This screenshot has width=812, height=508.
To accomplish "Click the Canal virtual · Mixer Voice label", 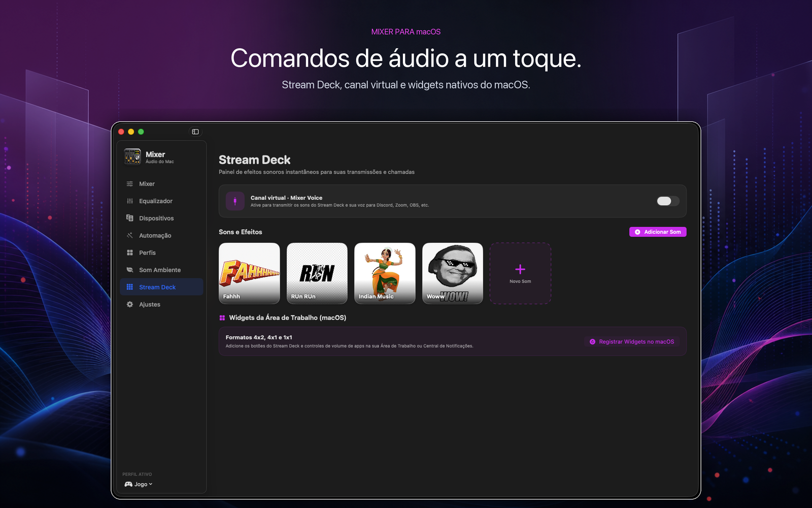I will click(x=286, y=198).
